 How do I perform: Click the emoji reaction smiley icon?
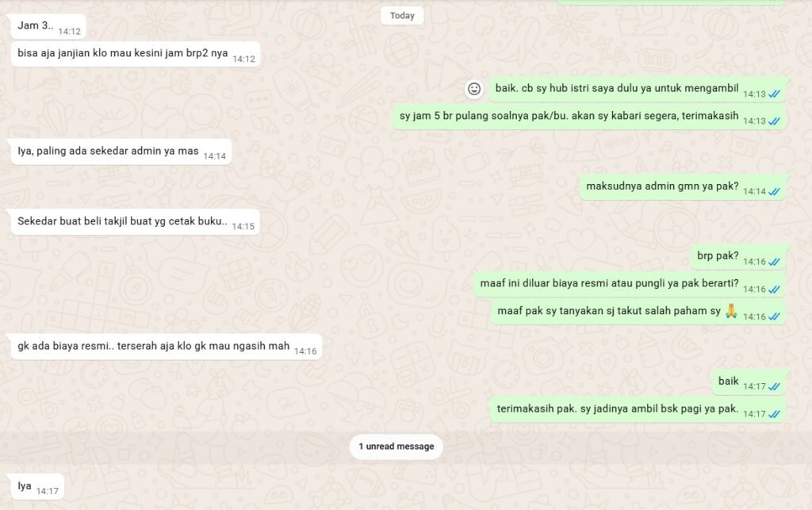point(474,89)
